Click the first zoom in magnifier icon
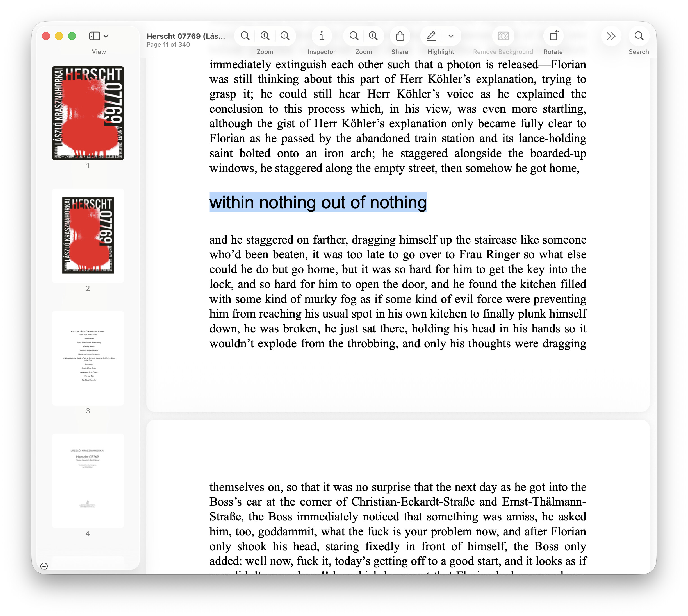This screenshot has width=688, height=616. click(x=285, y=36)
